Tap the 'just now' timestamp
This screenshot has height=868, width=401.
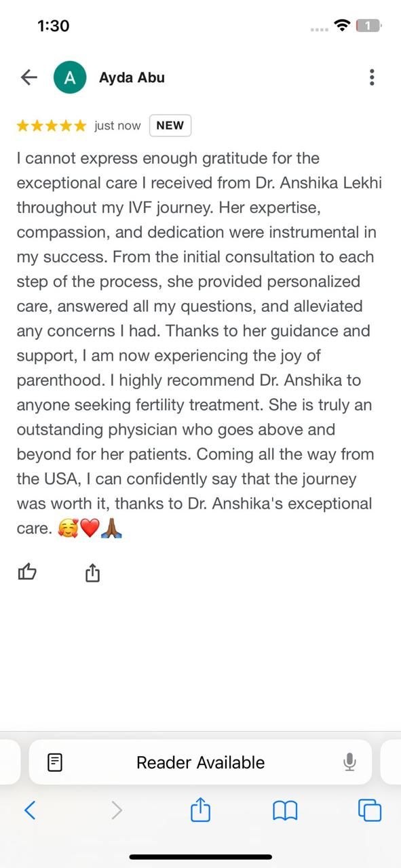tap(117, 125)
